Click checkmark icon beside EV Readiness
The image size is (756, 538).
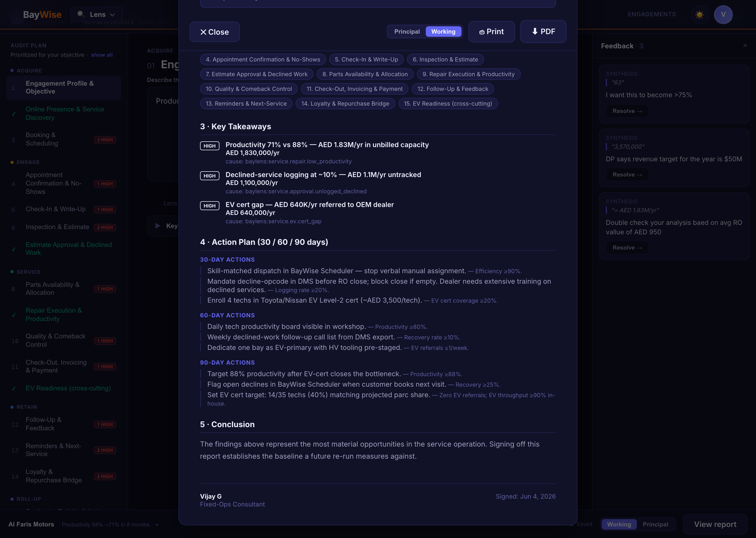tap(14, 389)
